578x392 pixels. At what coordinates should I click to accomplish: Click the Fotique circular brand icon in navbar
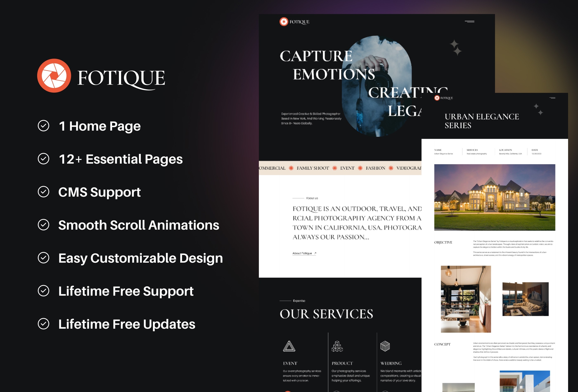tap(284, 21)
